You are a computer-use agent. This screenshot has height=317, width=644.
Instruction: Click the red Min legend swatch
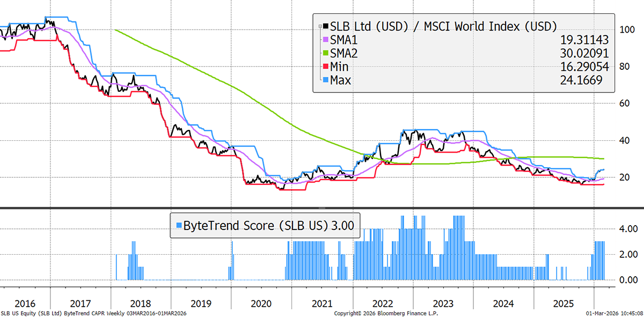point(325,67)
